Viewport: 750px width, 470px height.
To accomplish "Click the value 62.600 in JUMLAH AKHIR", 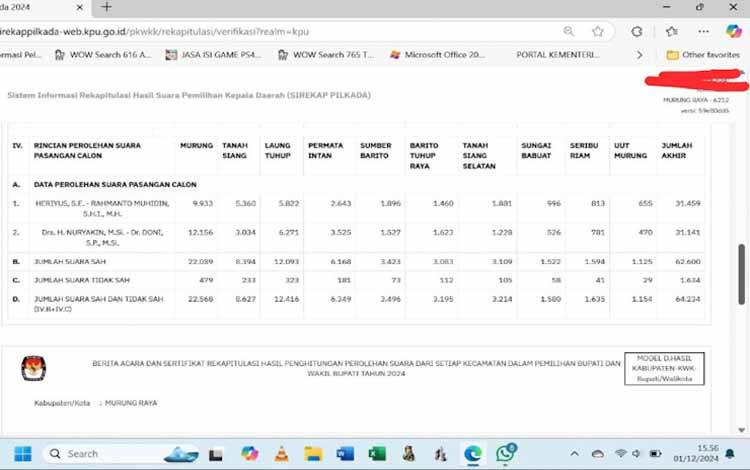I will (688, 262).
